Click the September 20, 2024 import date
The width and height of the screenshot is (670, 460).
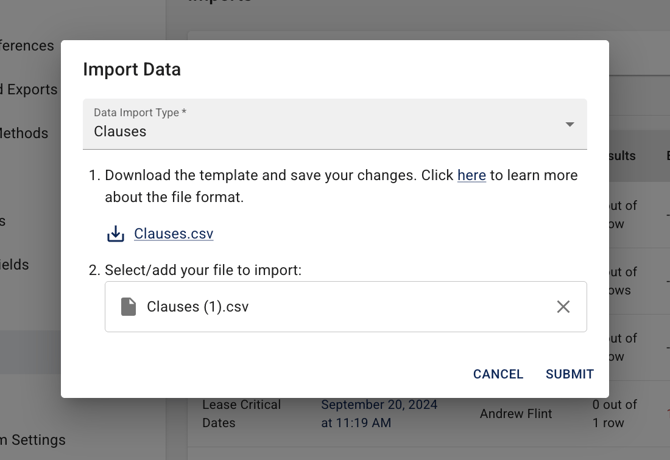tap(379, 413)
